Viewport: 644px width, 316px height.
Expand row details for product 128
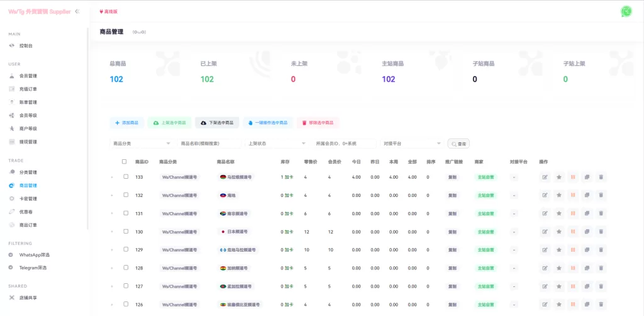(x=112, y=268)
